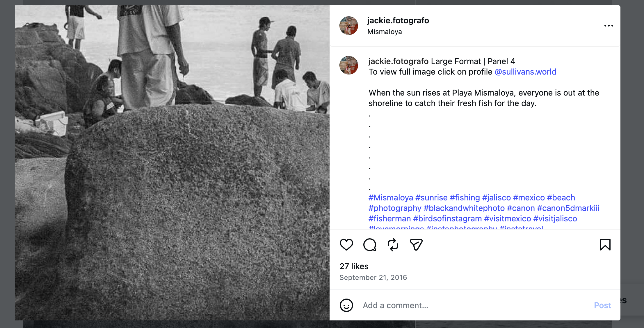The height and width of the screenshot is (328, 644).
Task: Save the post with the bookmark icon
Action: (x=605, y=245)
